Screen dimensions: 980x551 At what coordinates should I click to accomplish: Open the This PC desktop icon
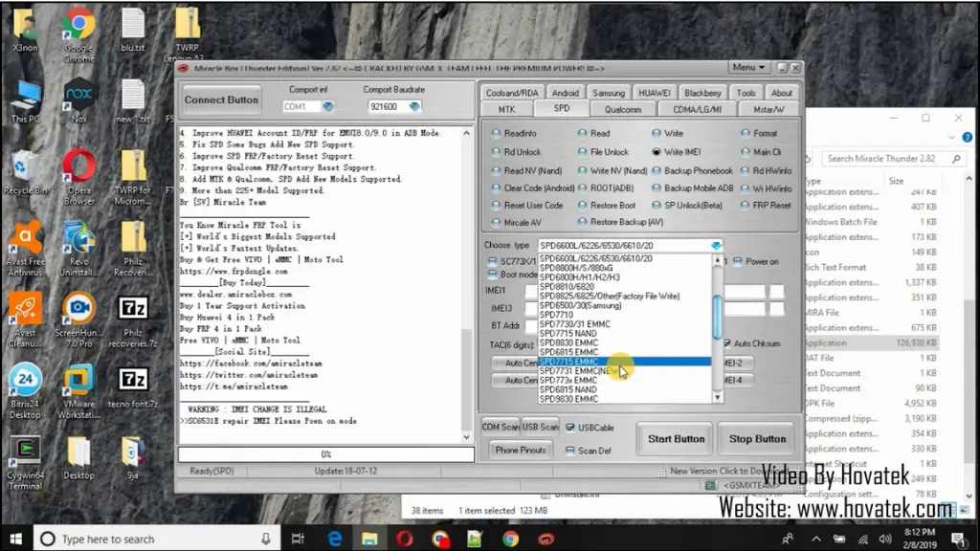click(x=24, y=99)
